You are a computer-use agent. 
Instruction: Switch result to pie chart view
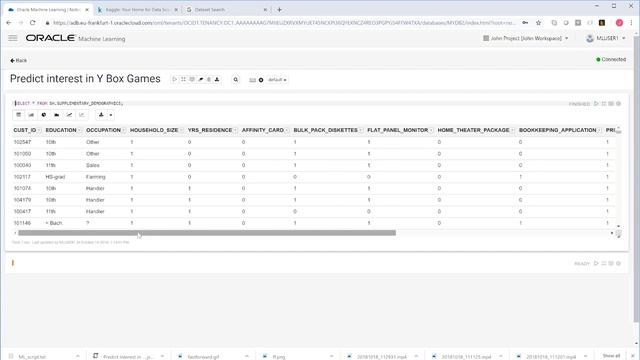pyautogui.click(x=44, y=115)
